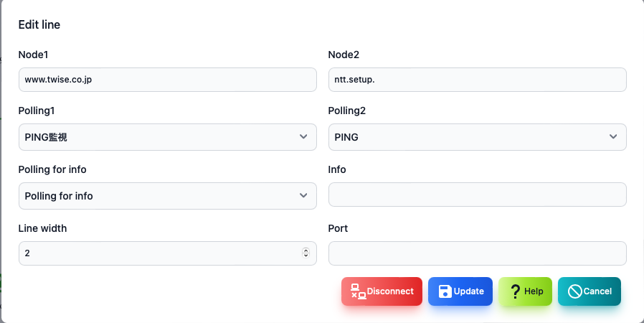The height and width of the screenshot is (323, 644).
Task: Open the Polling for info select box
Action: click(x=168, y=196)
